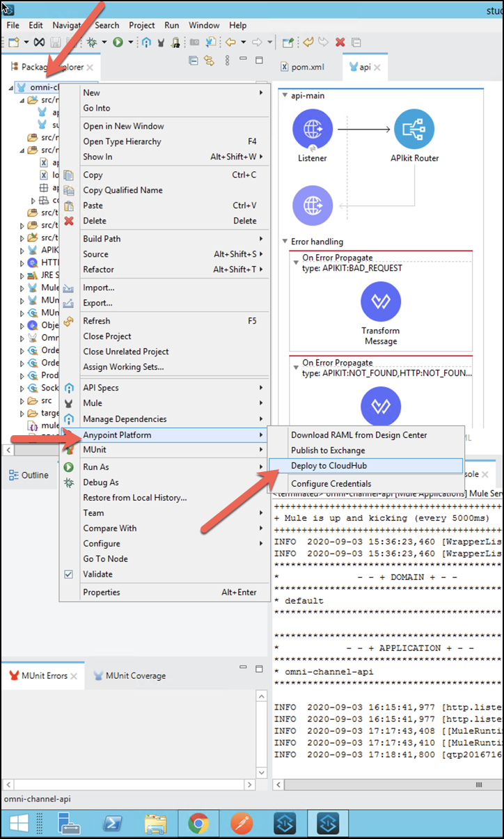Click the Windows Start button
The image size is (504, 839).
pos(19,824)
